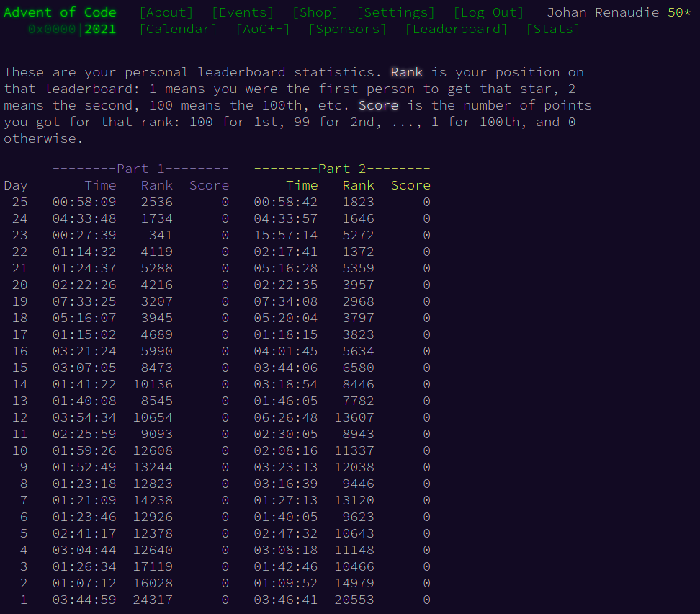Select Day 20 part 1 time 02:22:26
This screenshot has height=614, width=700.
point(84,285)
